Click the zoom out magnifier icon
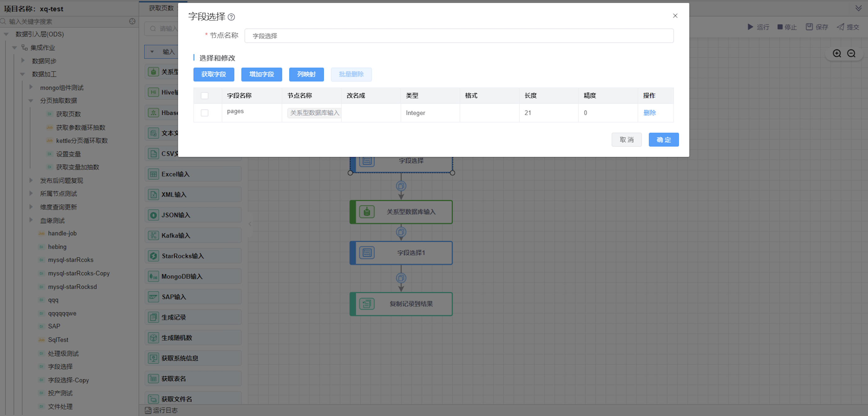 coord(851,54)
